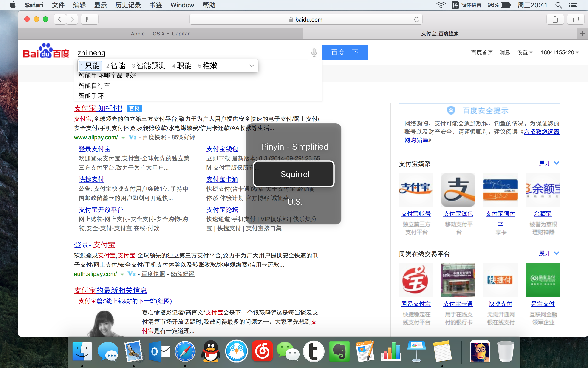
Task: Open Pages in the Dock
Action: tap(365, 351)
